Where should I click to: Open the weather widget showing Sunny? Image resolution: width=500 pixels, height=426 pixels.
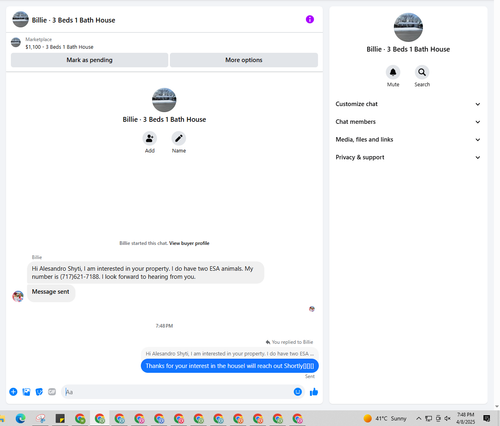tap(385, 418)
